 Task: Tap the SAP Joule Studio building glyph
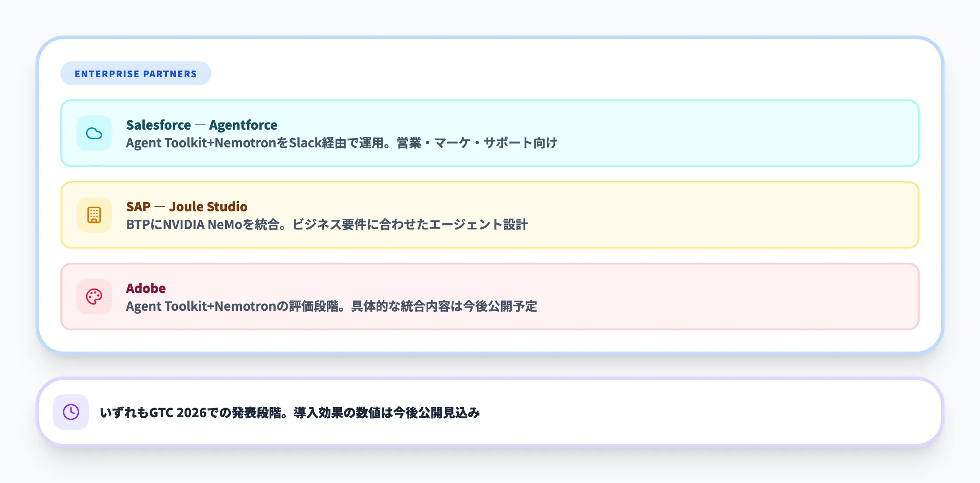(x=94, y=215)
